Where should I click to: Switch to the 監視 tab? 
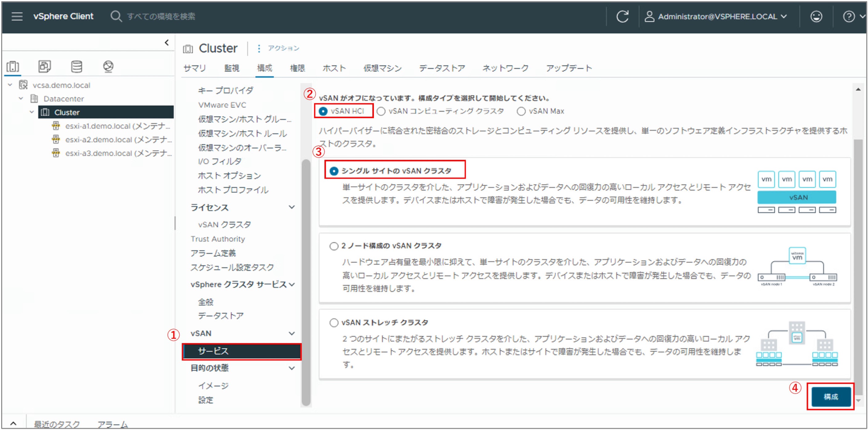tap(232, 68)
